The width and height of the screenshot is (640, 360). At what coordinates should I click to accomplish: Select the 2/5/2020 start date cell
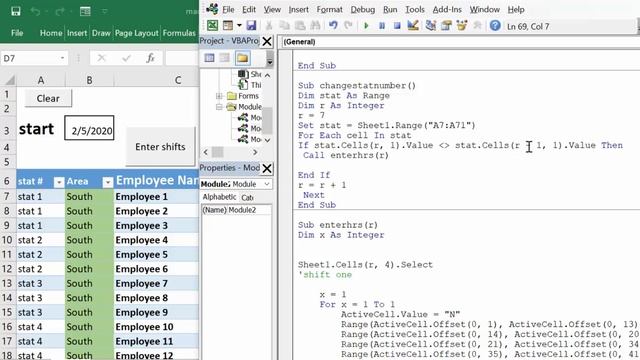tap(89, 128)
